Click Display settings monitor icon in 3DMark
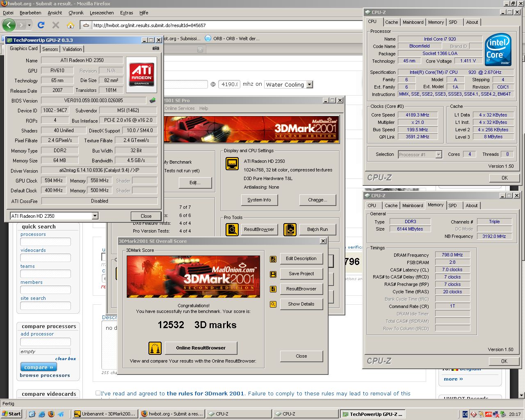The image size is (525, 420). (x=232, y=164)
